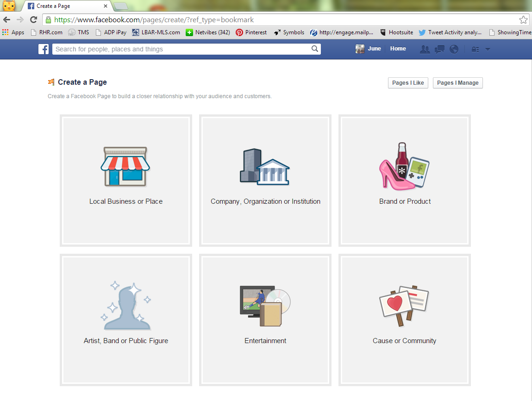Select the Artist silhouette icon

[x=126, y=306]
